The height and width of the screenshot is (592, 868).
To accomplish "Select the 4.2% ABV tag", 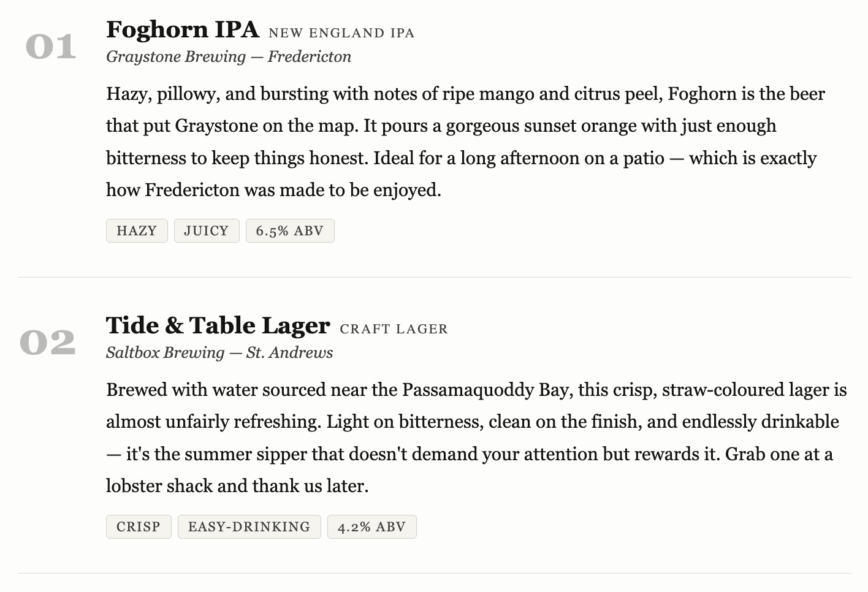I will click(x=371, y=527).
